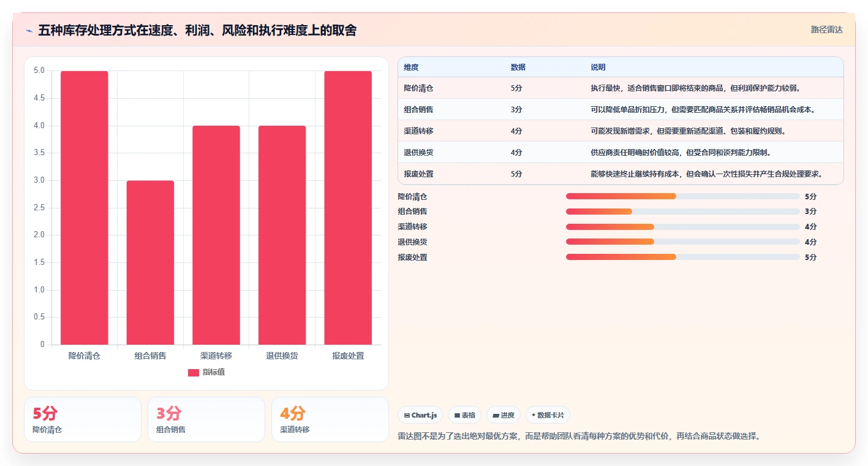Click the 组合销售 x-axis label
Image resolution: width=868 pixels, height=466 pixels.
[150, 356]
